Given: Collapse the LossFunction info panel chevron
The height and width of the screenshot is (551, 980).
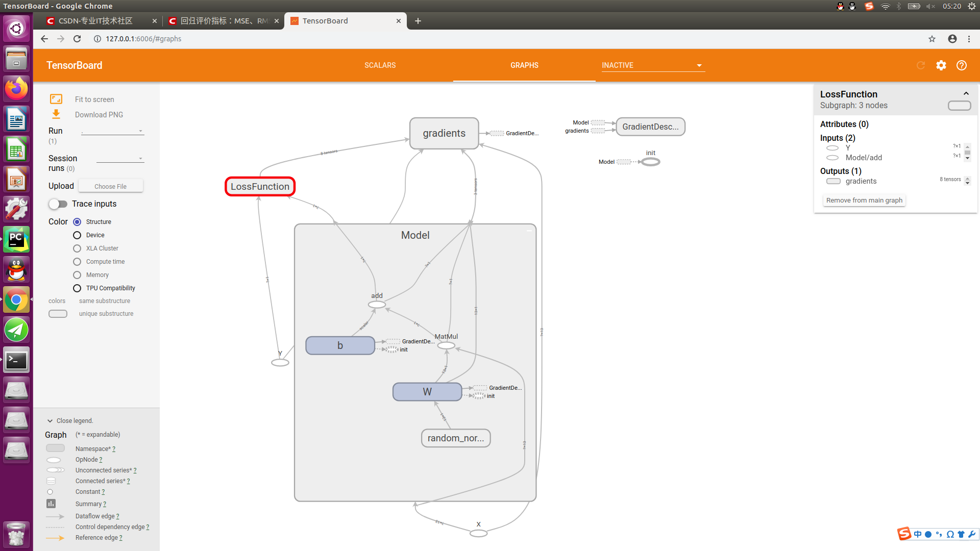Looking at the screenshot, I should pyautogui.click(x=966, y=93).
